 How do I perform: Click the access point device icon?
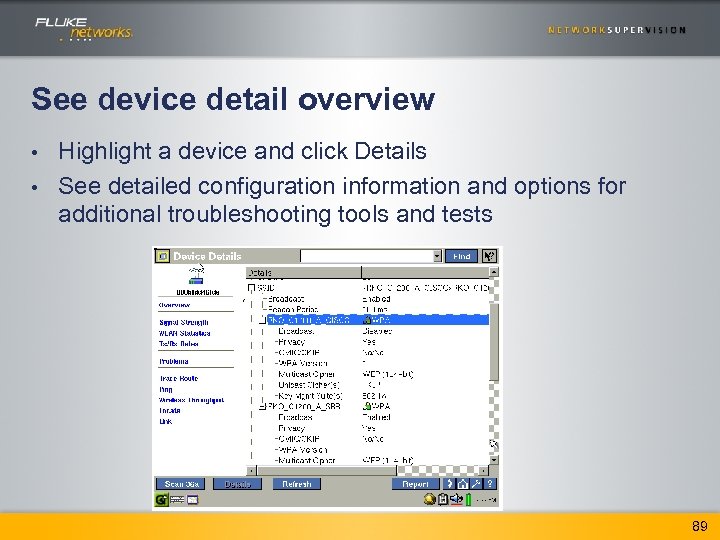click(x=197, y=276)
